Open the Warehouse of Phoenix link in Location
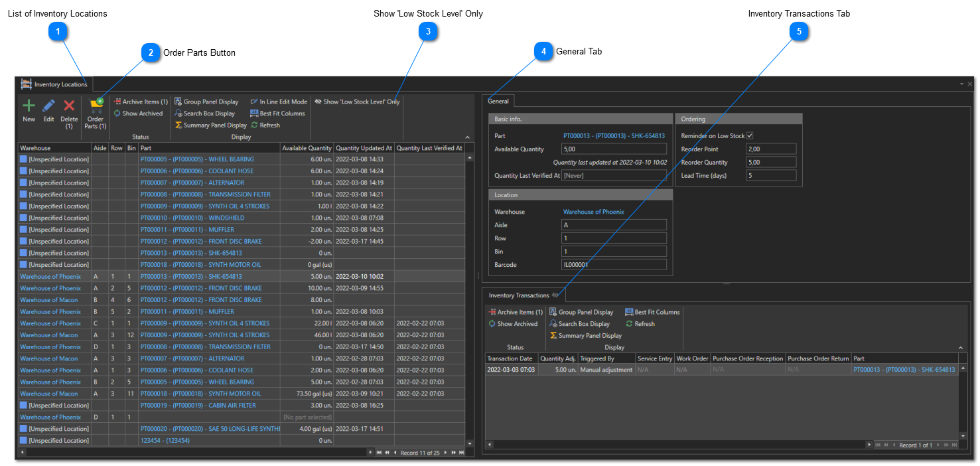Screen dimensions: 980x466 pos(593,212)
